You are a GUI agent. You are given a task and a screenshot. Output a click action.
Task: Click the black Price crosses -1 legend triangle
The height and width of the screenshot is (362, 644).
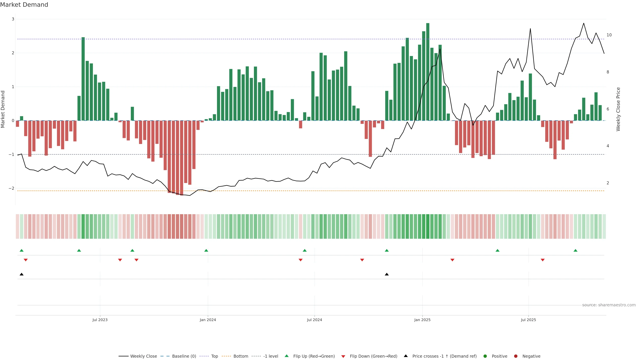point(406,356)
